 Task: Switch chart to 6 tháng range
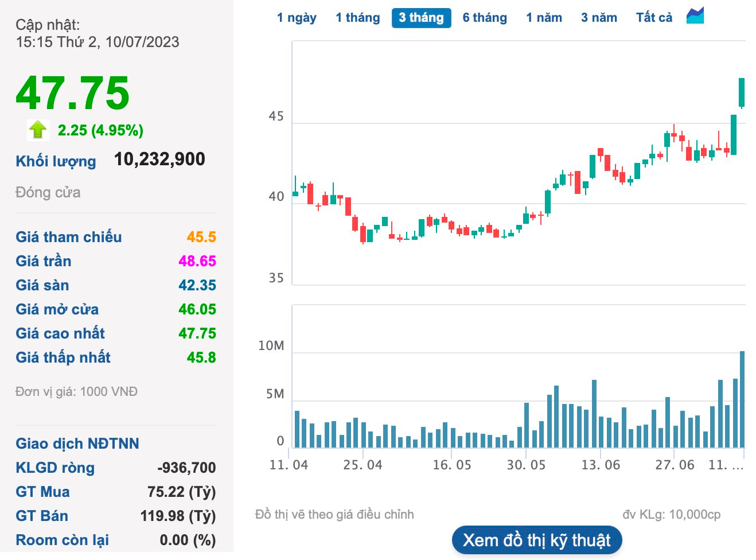click(x=485, y=18)
